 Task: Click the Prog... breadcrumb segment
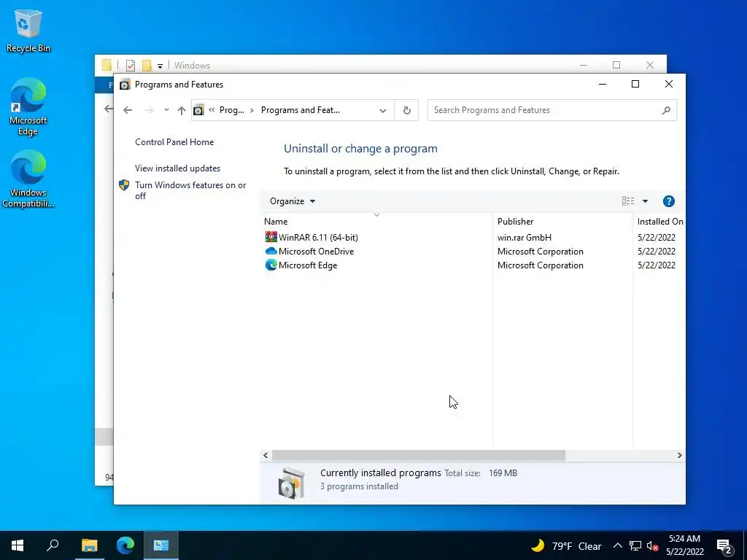pyautogui.click(x=232, y=110)
